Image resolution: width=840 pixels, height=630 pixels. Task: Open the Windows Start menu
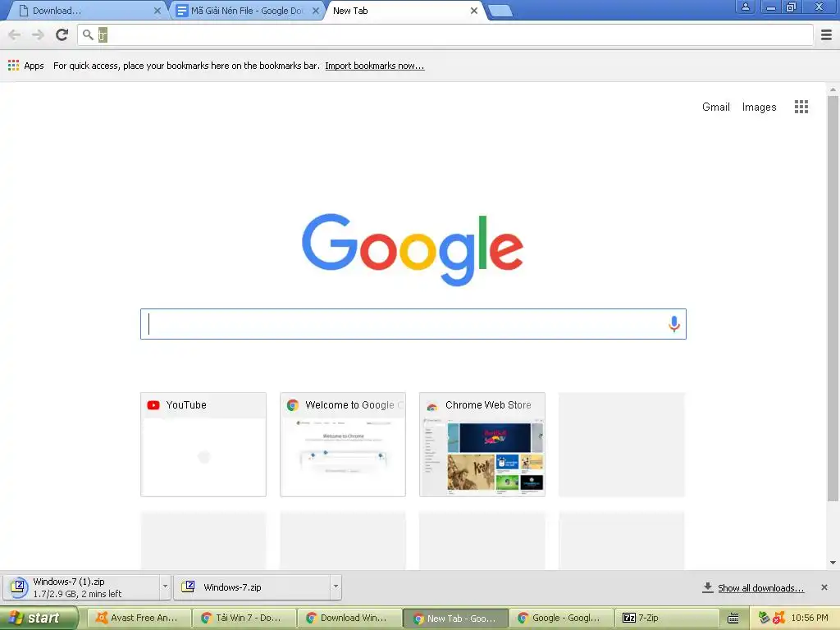click(39, 619)
